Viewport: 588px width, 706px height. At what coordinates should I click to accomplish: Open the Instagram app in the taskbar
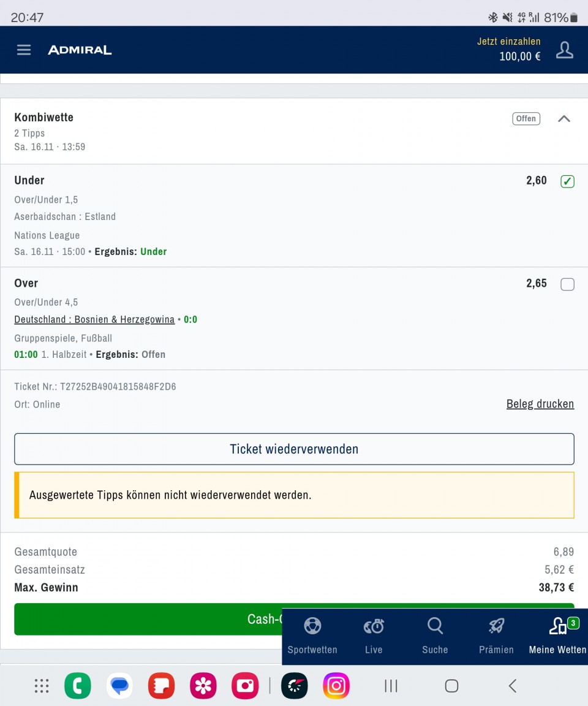pos(336,686)
